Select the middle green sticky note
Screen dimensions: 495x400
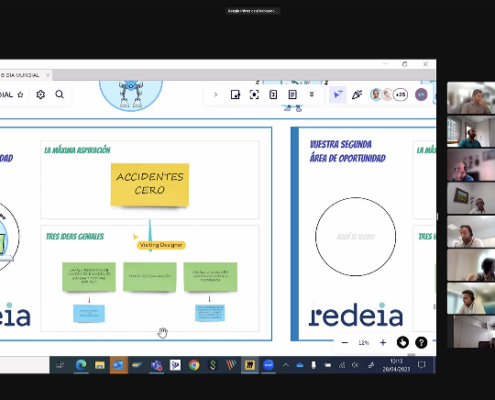[x=150, y=277]
